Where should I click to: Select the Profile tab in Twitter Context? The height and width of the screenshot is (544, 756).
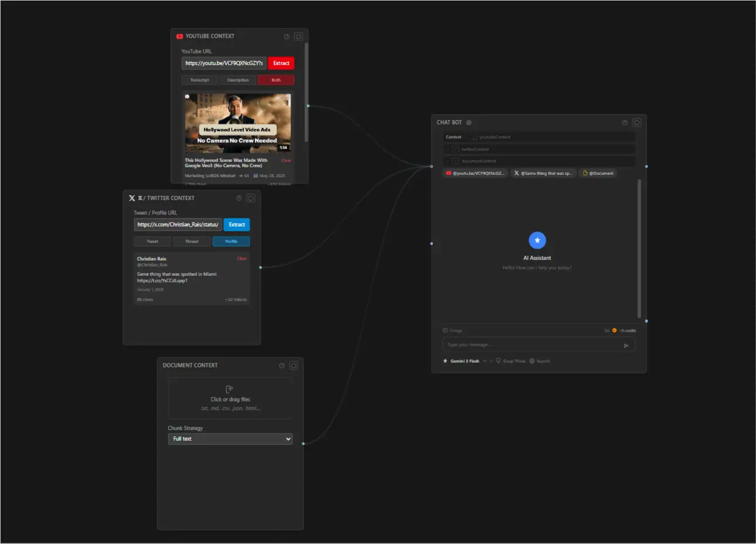[x=231, y=241]
